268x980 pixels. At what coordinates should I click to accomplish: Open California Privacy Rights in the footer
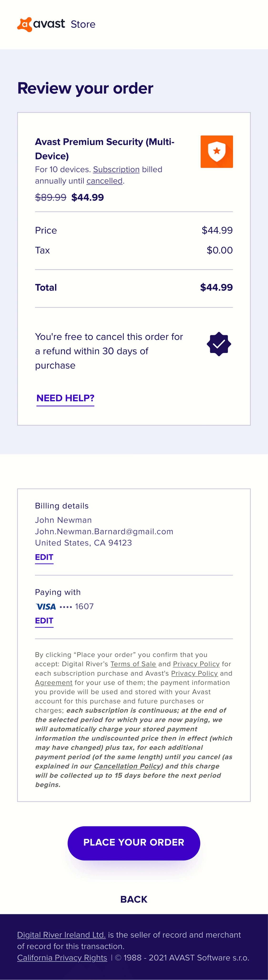[62, 958]
